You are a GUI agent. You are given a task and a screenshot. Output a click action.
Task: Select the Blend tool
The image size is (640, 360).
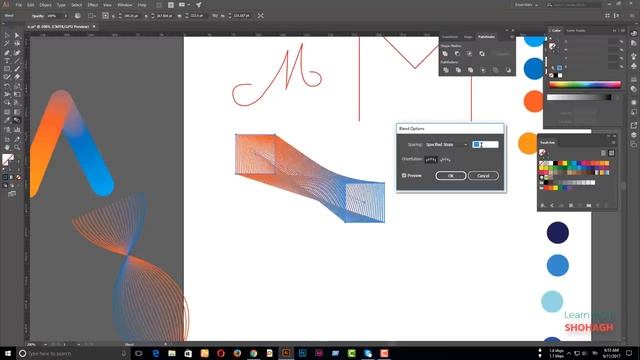point(17,120)
